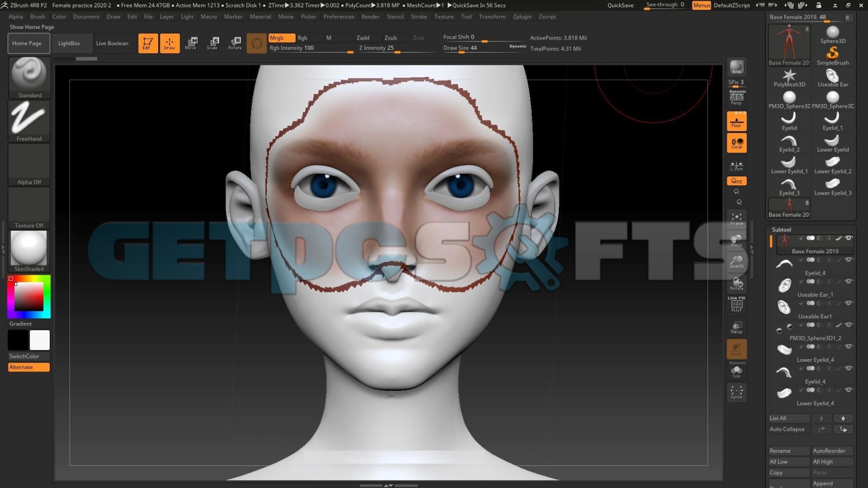The width and height of the screenshot is (868, 488).
Task: Select the Sphere3D tool
Action: click(832, 35)
